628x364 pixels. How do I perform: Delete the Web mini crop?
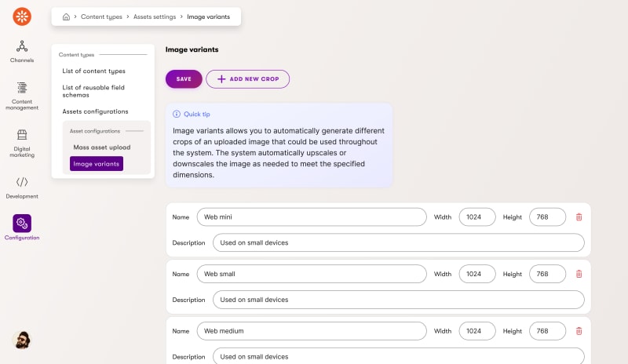click(x=579, y=217)
